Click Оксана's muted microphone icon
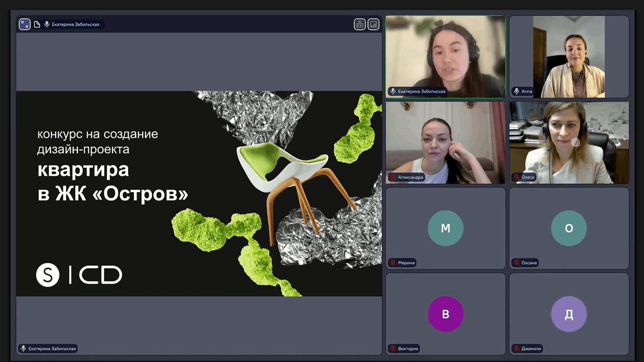Image resolution: width=644 pixels, height=362 pixels. click(516, 263)
